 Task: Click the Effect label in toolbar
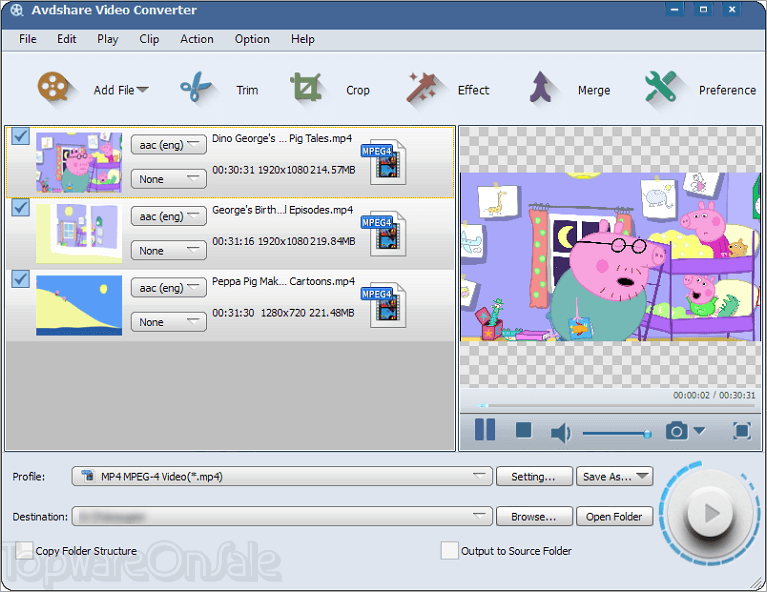click(x=473, y=90)
